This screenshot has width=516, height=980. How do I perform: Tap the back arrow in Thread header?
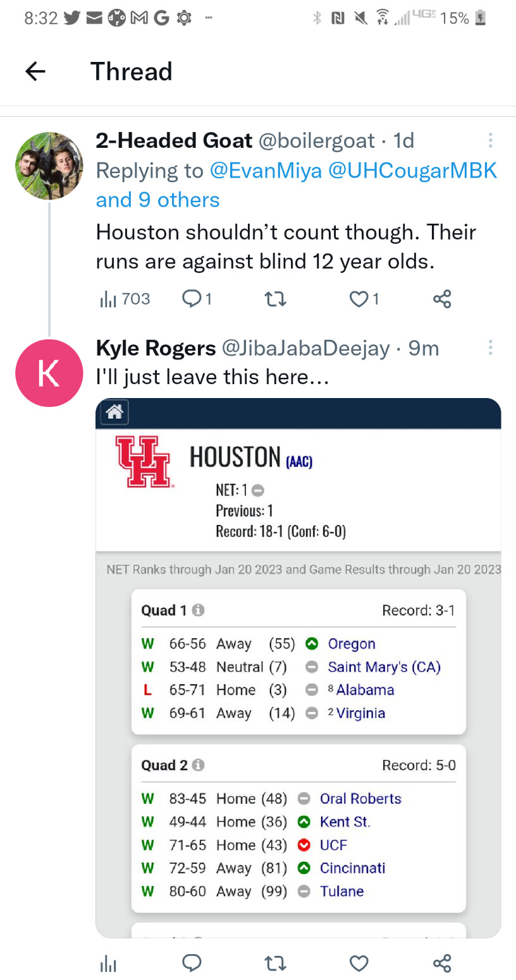[35, 71]
